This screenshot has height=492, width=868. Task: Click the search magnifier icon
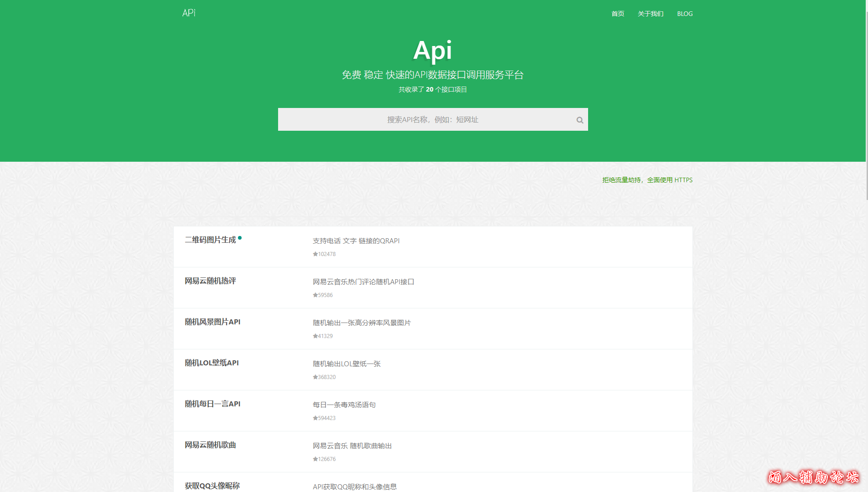[579, 120]
